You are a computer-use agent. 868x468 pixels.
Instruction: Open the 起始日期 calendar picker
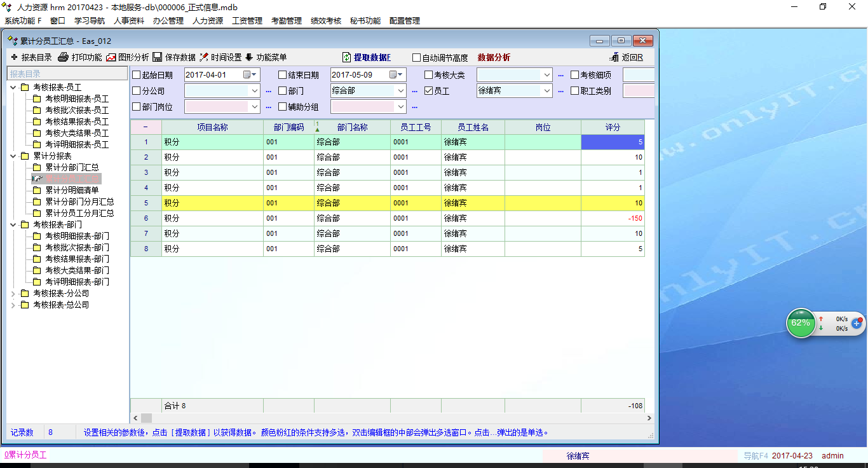point(248,74)
